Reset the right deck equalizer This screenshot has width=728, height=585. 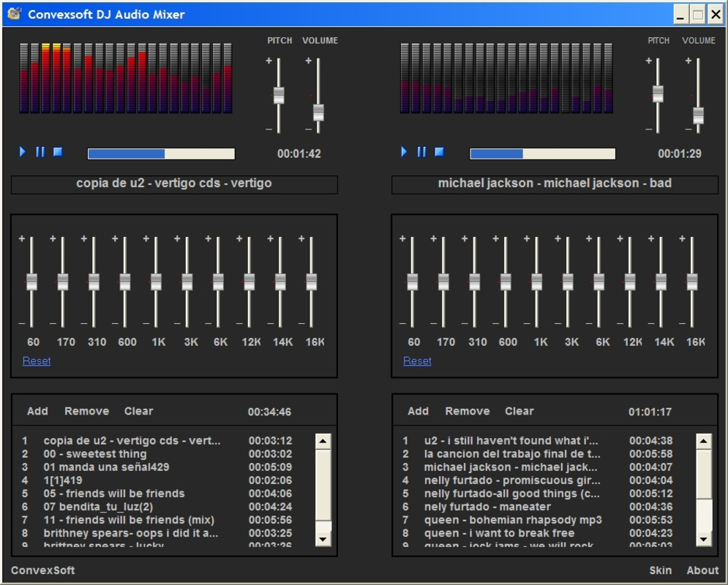click(x=417, y=361)
